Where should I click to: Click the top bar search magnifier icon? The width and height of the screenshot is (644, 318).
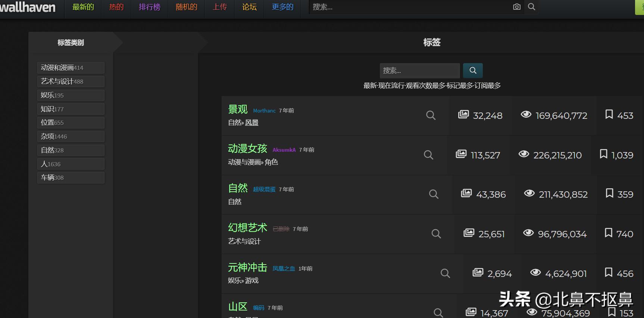pyautogui.click(x=532, y=7)
